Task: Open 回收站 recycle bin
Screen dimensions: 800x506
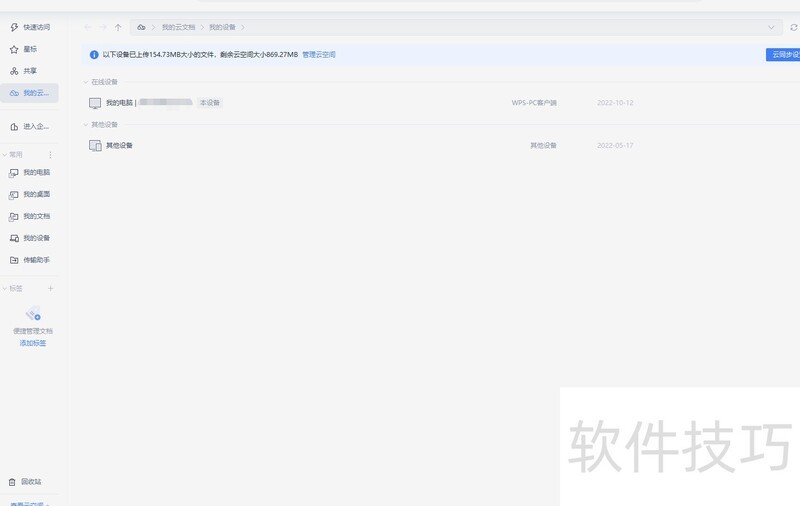Action: click(30, 482)
